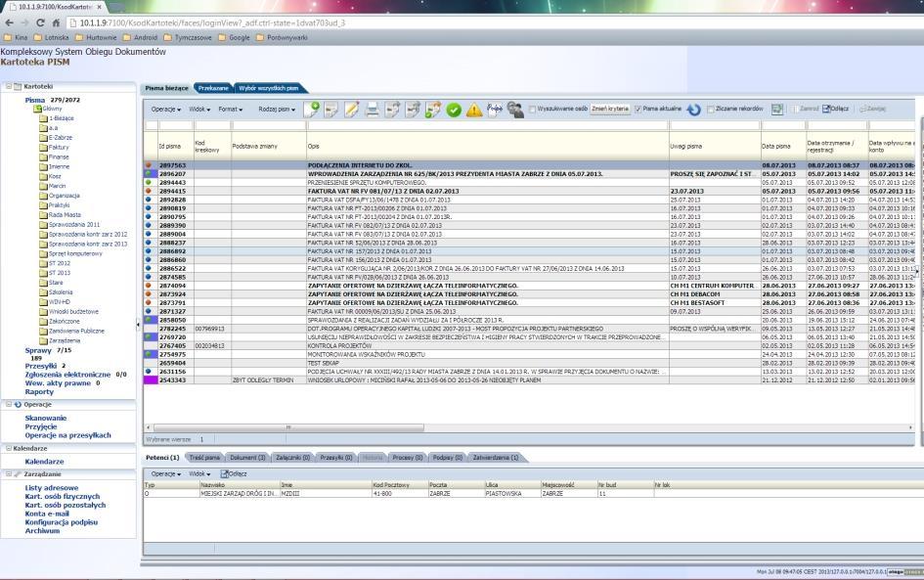Click the document-with-person and green check icon
Screen dimensions: 924x580
click(433, 109)
